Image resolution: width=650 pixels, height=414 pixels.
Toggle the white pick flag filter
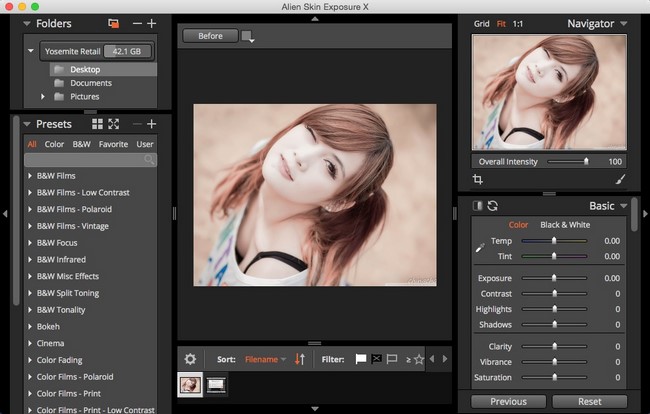pyautogui.click(x=361, y=358)
